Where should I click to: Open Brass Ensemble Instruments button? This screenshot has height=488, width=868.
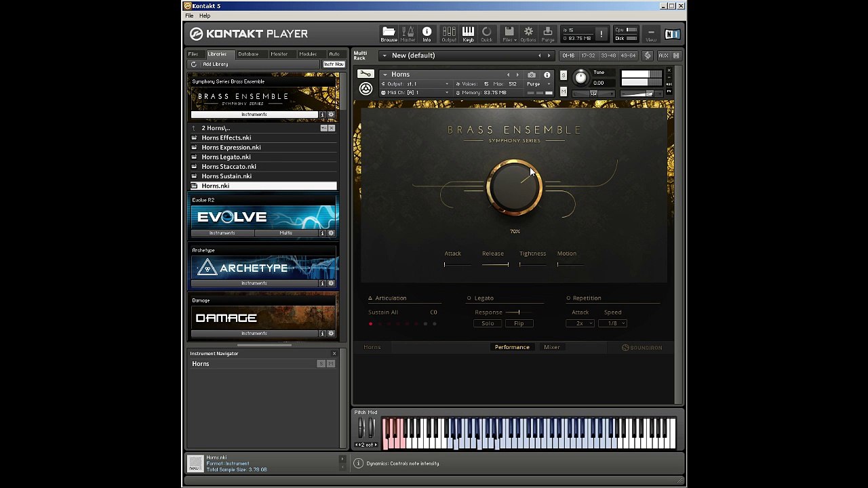[254, 115]
